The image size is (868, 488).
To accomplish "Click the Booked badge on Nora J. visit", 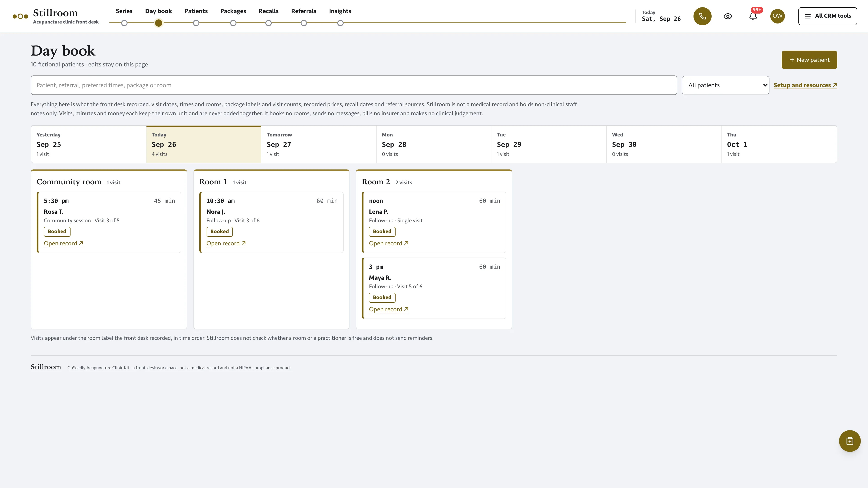I will pyautogui.click(x=219, y=232).
